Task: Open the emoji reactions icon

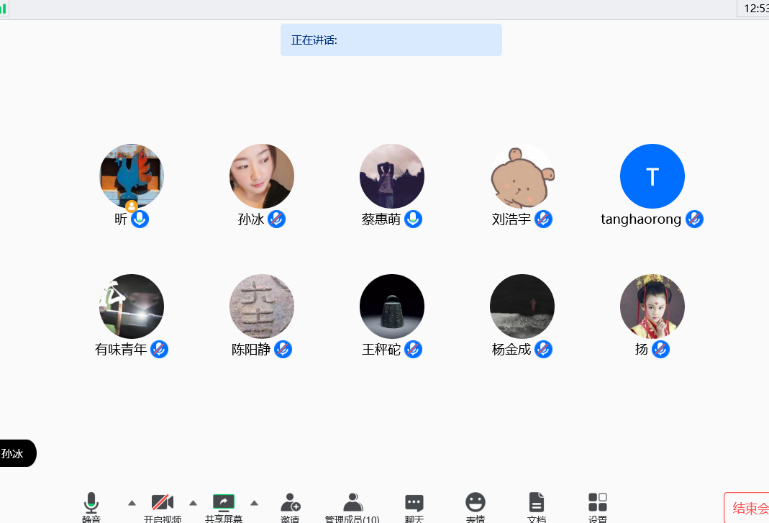Action: pos(475,503)
